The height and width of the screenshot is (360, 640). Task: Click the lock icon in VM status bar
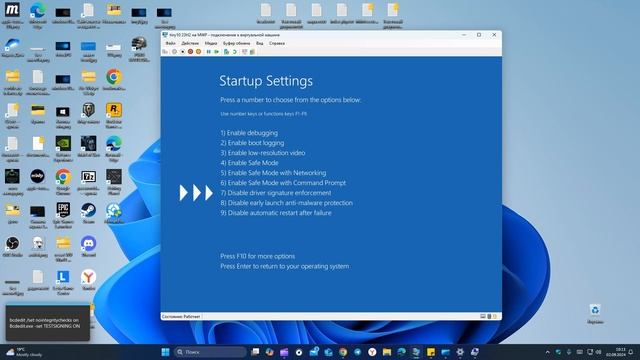[x=495, y=316]
